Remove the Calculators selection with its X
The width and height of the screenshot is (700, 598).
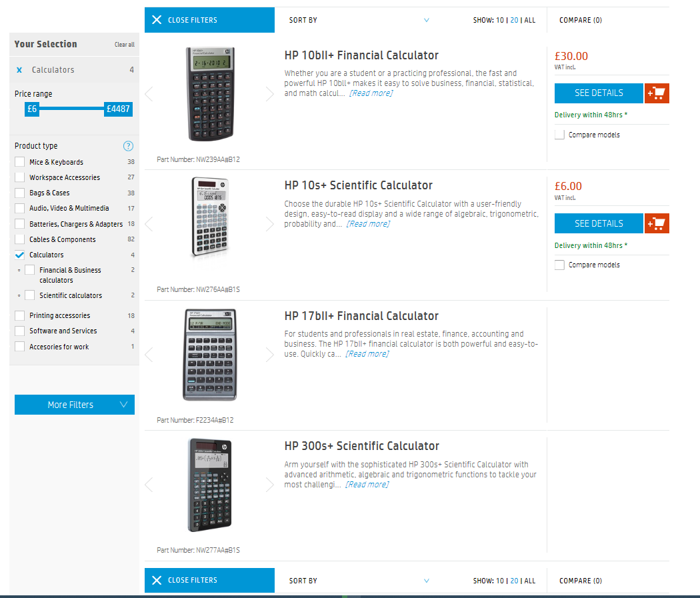click(19, 69)
